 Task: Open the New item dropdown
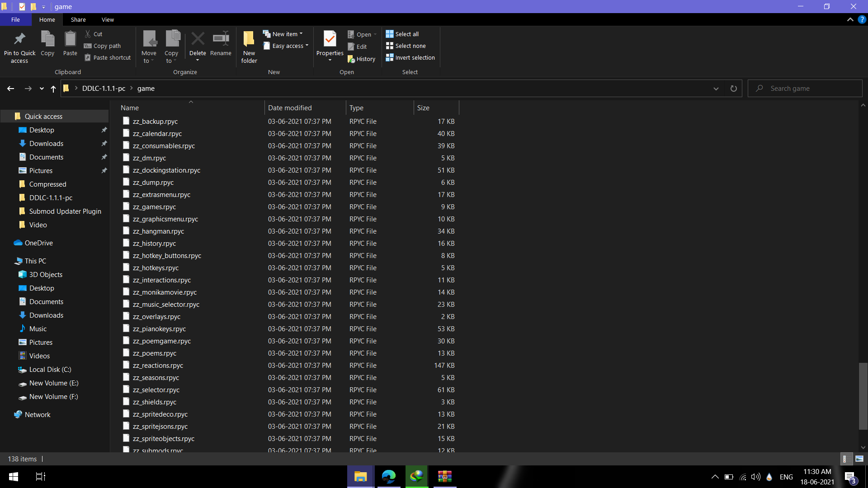point(283,34)
